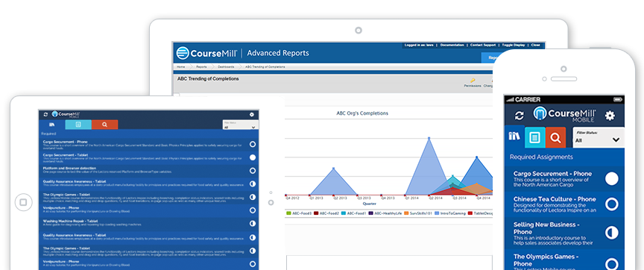Image resolution: width=644 pixels, height=270 pixels.
Task: Select the library books tab on phone
Action: point(514,136)
